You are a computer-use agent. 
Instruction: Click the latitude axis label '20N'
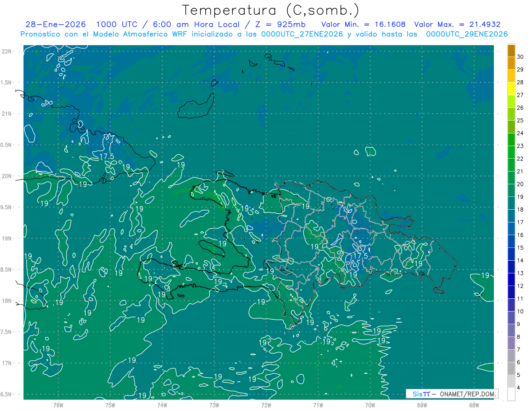tap(7, 176)
